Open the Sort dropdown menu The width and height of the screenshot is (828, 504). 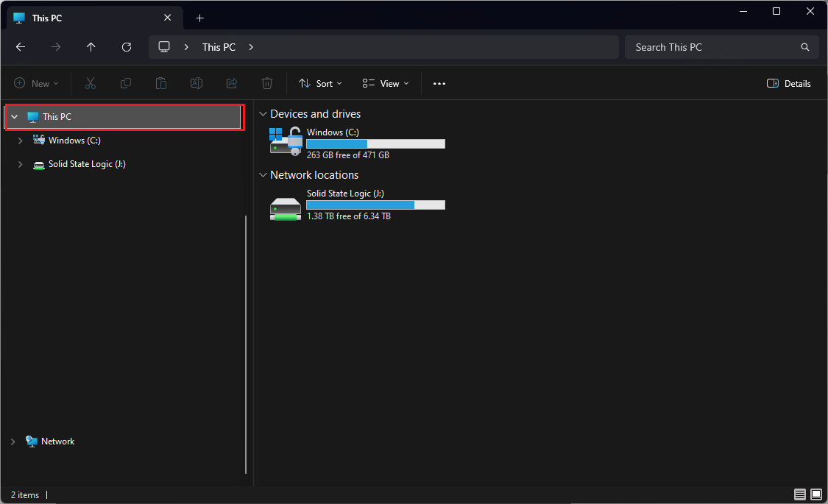[x=321, y=83]
